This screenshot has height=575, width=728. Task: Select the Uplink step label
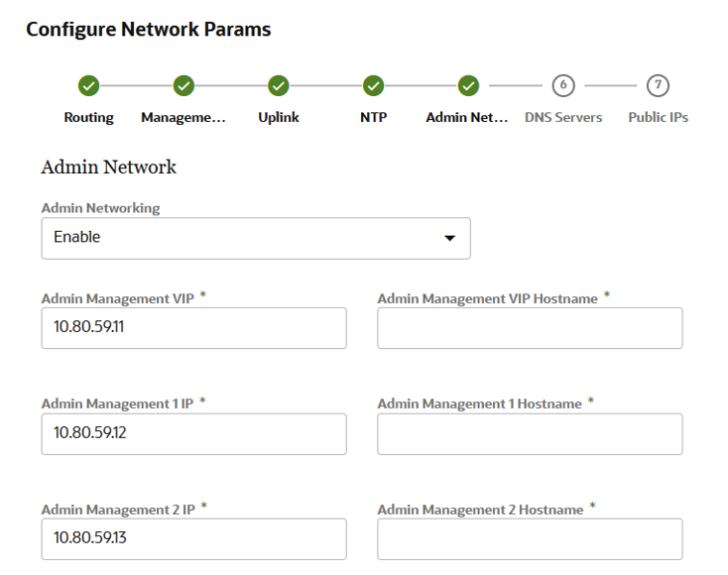click(279, 117)
